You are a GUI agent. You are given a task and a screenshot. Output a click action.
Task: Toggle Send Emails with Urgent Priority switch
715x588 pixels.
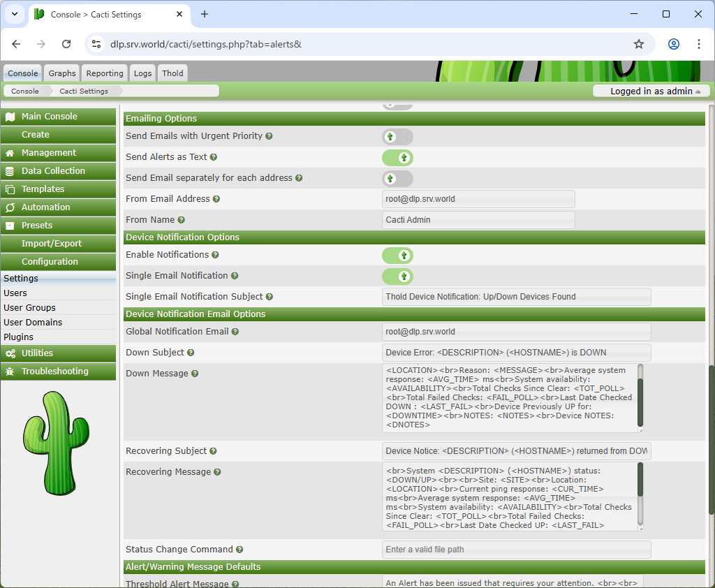point(397,137)
